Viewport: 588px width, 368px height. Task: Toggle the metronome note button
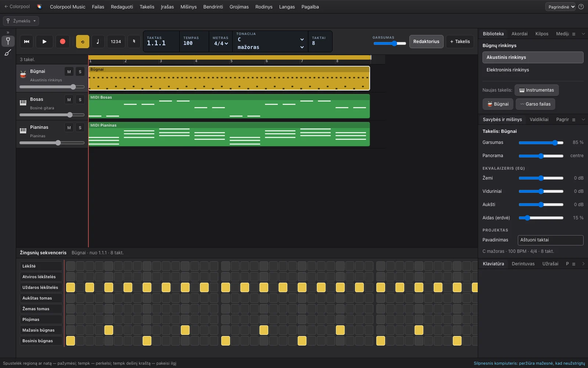coord(98,42)
